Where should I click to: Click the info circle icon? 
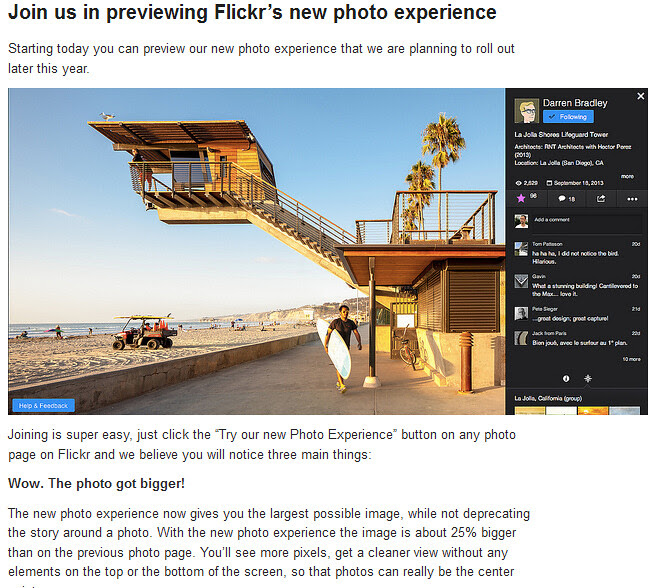coord(566,378)
